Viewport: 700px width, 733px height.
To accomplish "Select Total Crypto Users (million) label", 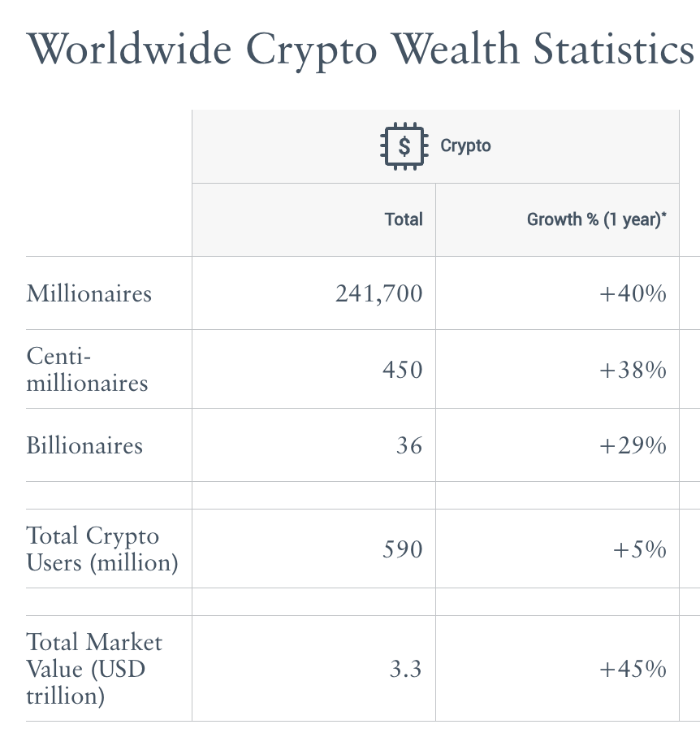I will [102, 549].
